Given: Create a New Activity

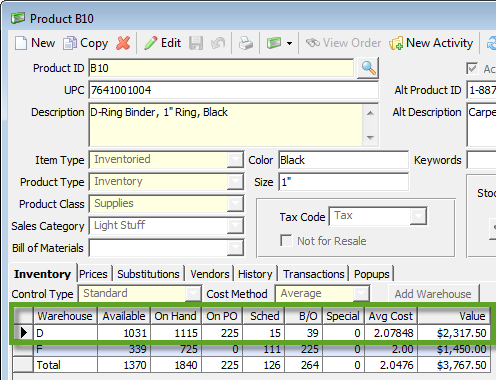Looking at the screenshot, I should tap(431, 43).
